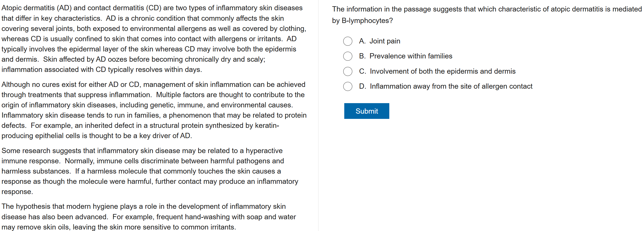Click the 'Prevalence within families' answer label

click(411, 56)
